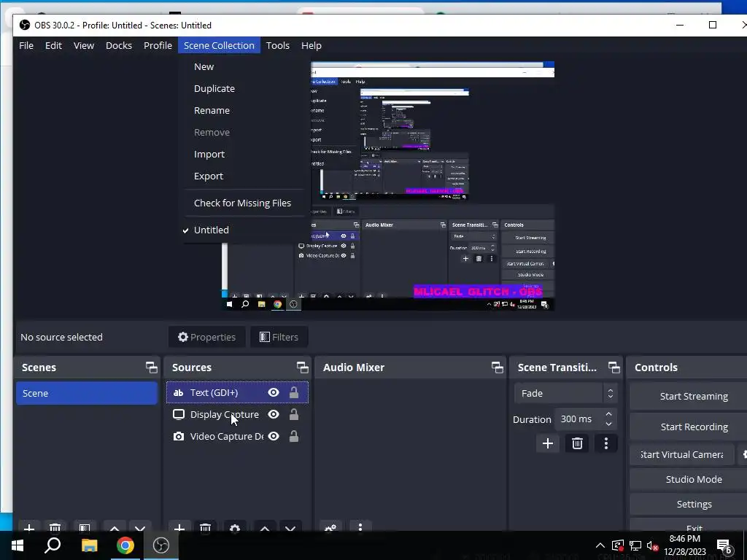Click the Text (GDI+) source type icon

click(179, 393)
